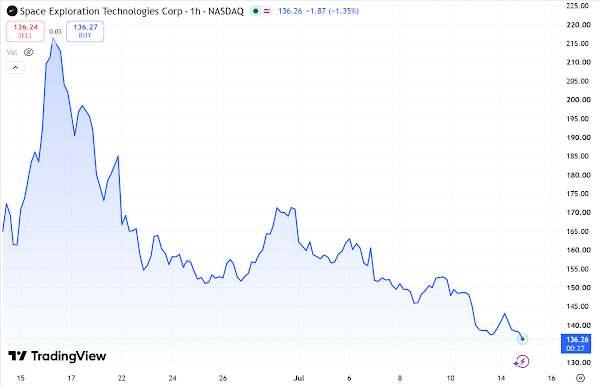This screenshot has height=386, width=600.
Task: Click the 200.00 price scale label
Action: point(579,100)
